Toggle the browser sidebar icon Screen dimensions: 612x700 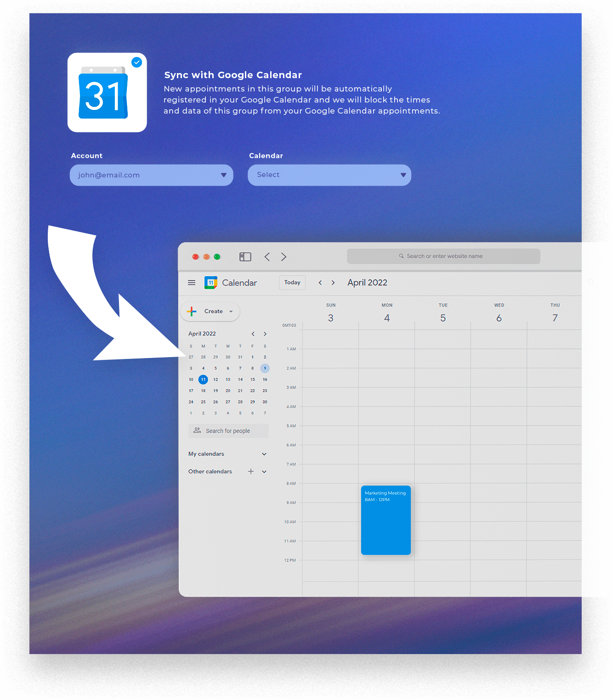(x=245, y=256)
